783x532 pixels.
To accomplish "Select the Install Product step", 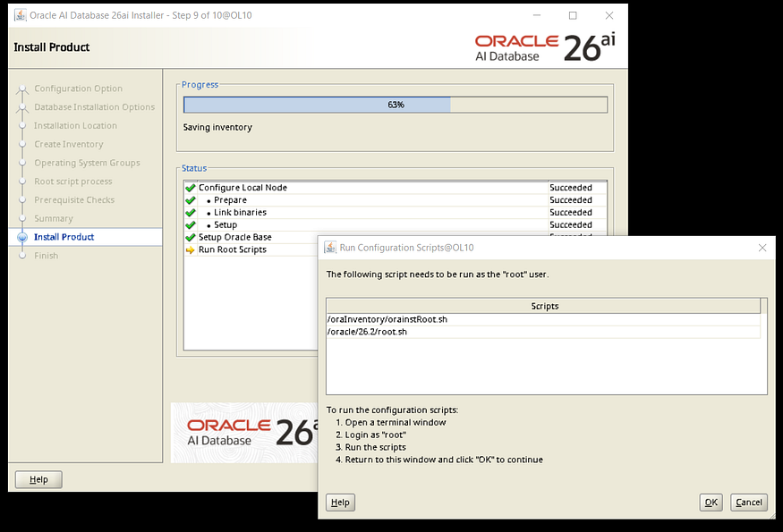I will coord(64,237).
